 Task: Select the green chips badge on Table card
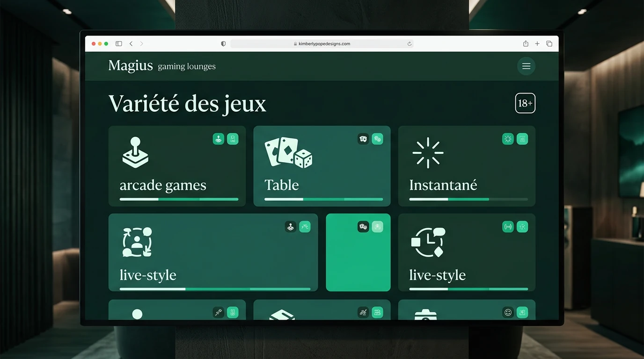click(x=377, y=139)
